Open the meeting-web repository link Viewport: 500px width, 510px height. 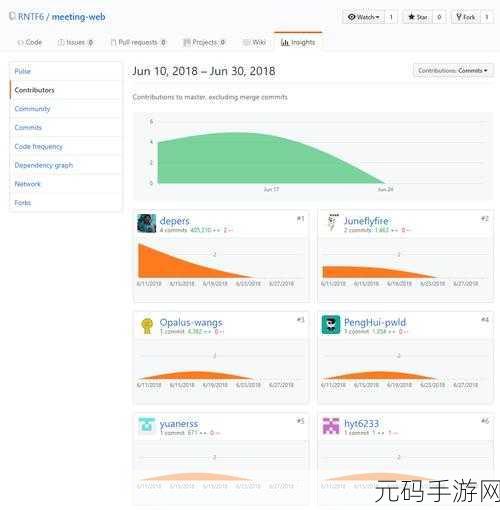[79, 17]
